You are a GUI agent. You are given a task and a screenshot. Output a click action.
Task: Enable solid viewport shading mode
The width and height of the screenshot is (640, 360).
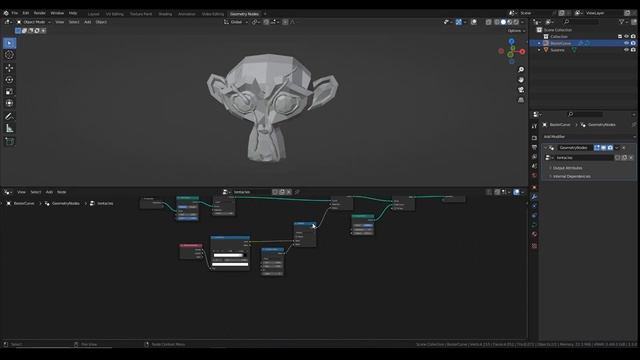coord(503,22)
